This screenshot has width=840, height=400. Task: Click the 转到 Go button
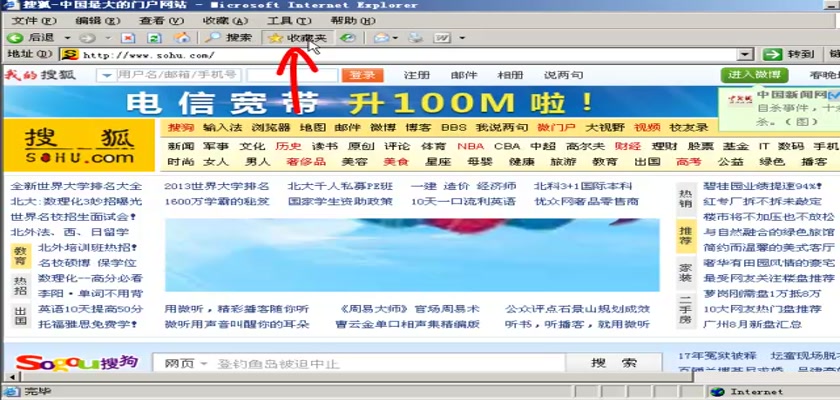click(789, 54)
